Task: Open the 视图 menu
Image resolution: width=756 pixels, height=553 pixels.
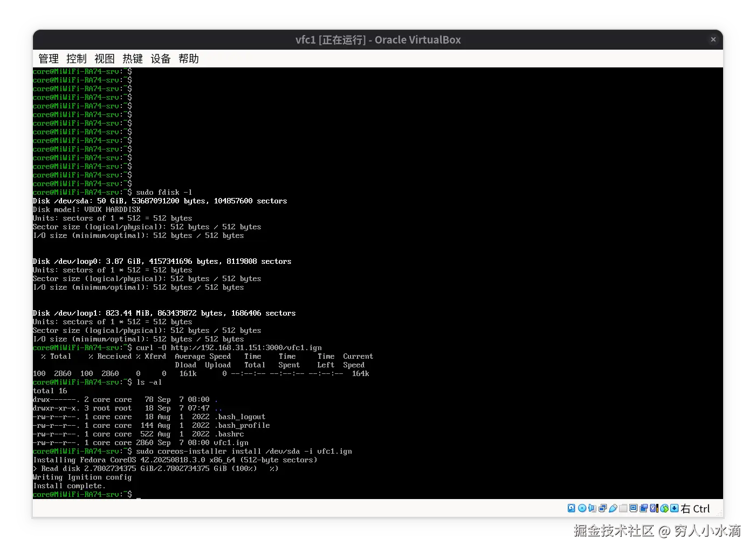Action: [x=105, y=59]
